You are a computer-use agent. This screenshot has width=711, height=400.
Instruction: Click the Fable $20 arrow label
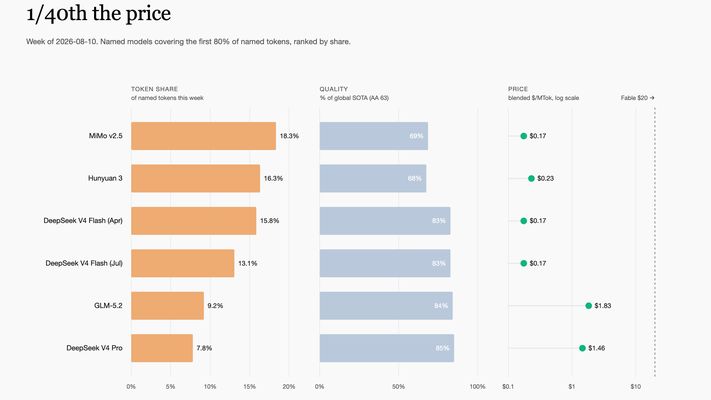(638, 98)
